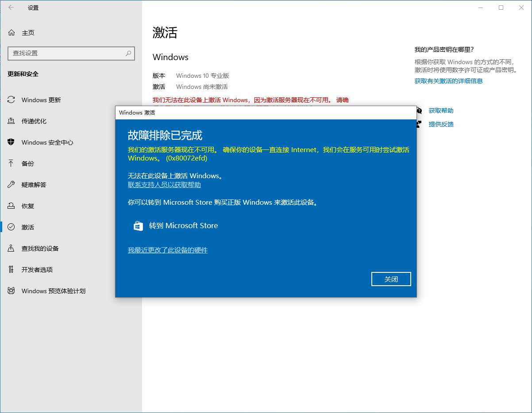Open 联系支持人员以获取帮助 link
The image size is (532, 413).
click(x=164, y=185)
